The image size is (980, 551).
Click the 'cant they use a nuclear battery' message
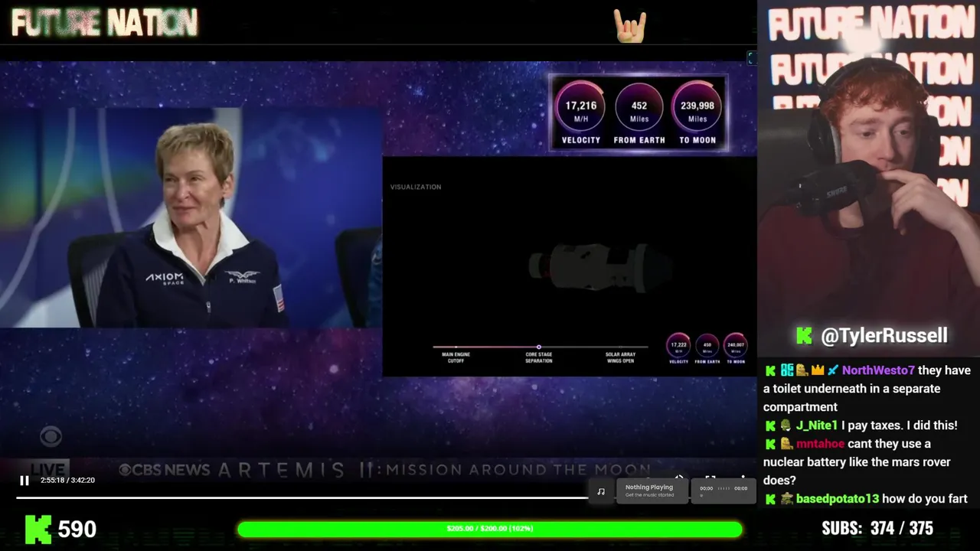857,462
